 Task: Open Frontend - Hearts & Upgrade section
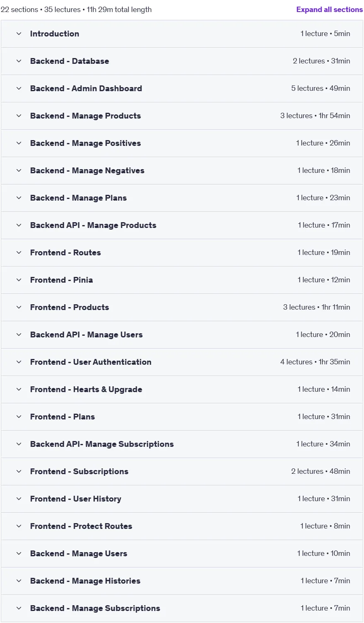tap(182, 389)
